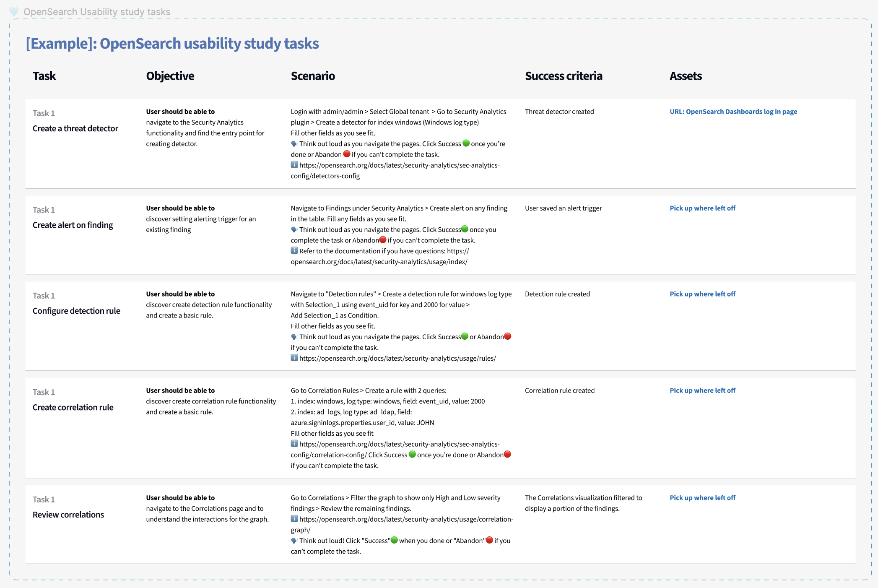Click the security-analytics/usage/rules/ URL text
Viewport: 878px width, 588px height.
(397, 358)
